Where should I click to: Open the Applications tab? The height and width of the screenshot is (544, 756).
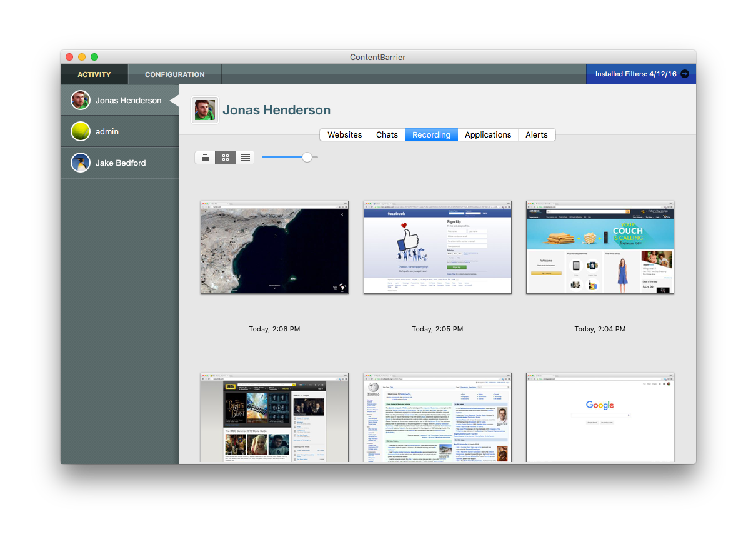point(488,134)
